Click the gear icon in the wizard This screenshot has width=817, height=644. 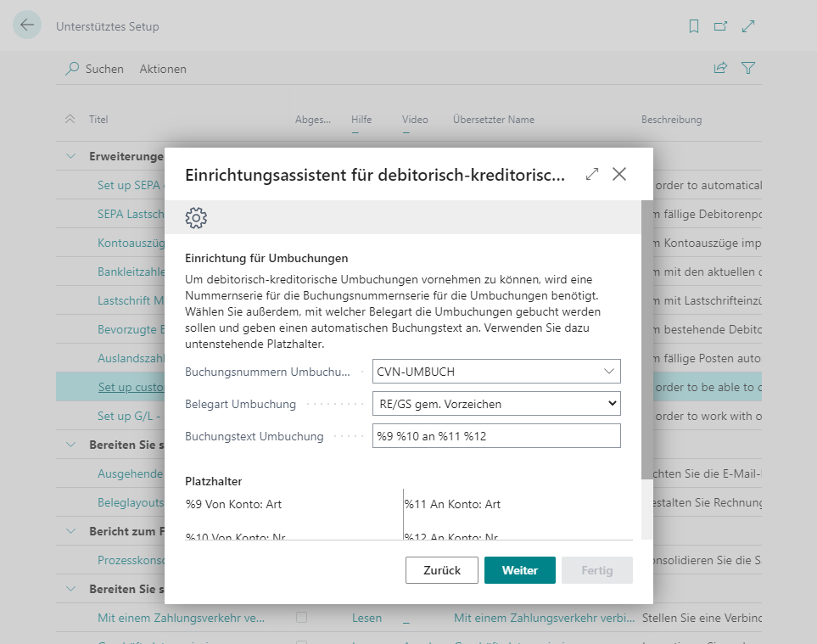tap(196, 218)
